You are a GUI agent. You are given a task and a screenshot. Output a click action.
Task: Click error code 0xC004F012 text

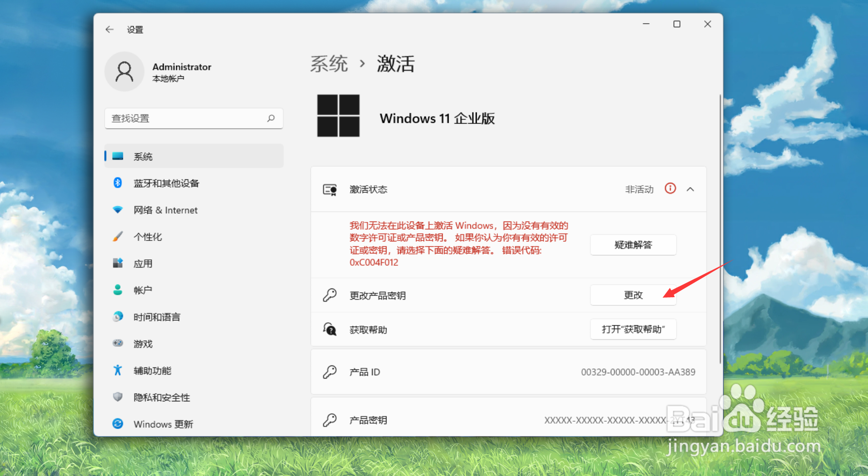374,262
